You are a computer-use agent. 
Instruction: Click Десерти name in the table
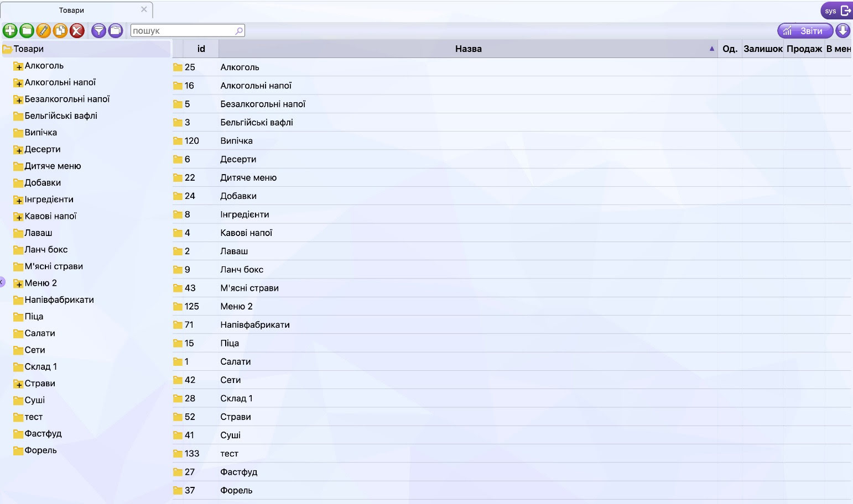click(238, 159)
